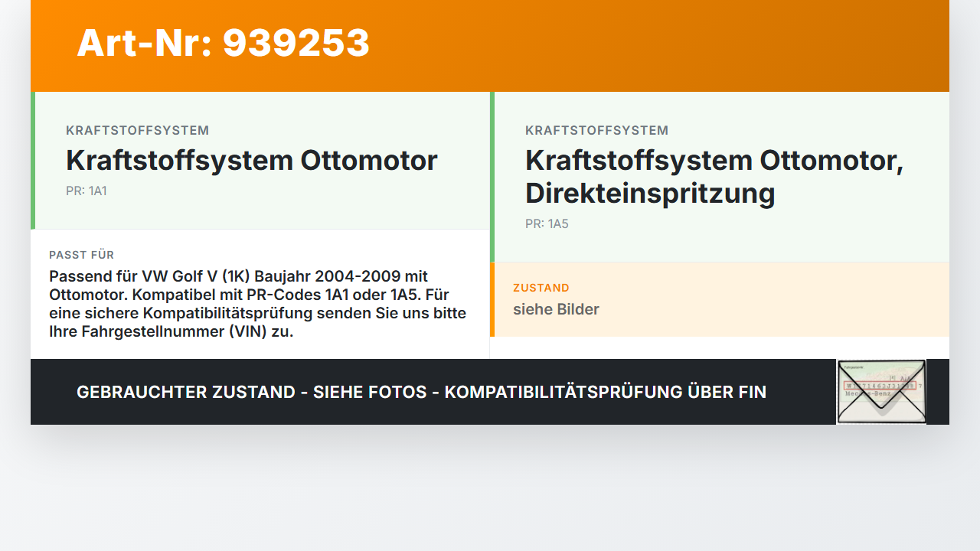The image size is (980, 551).
Task: Click the envelope thumbnail in the footer
Action: coord(881,392)
